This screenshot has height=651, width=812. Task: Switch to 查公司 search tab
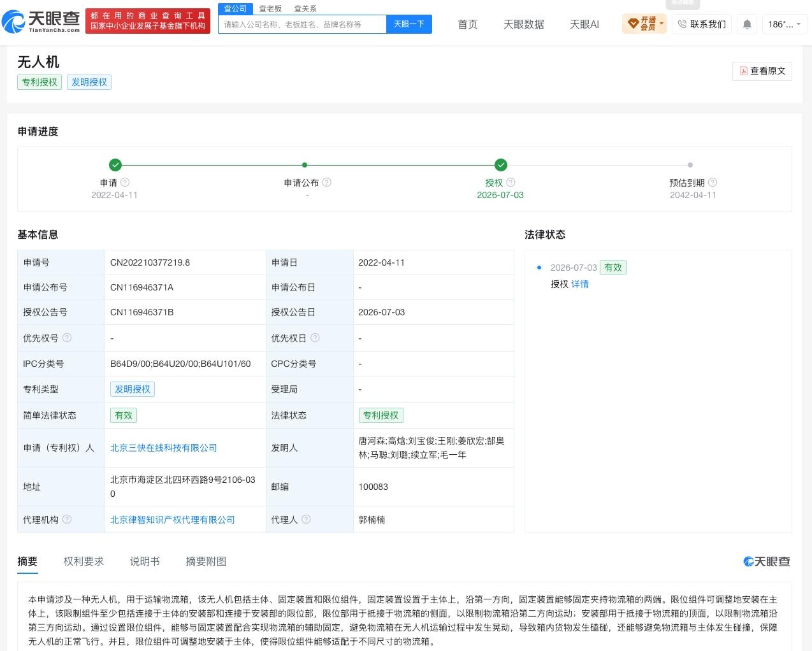(x=235, y=9)
